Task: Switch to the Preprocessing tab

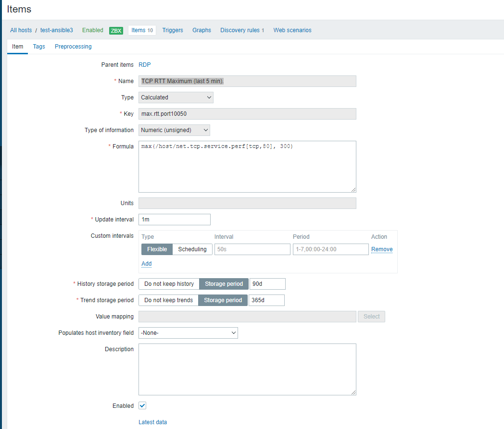Action: click(73, 47)
